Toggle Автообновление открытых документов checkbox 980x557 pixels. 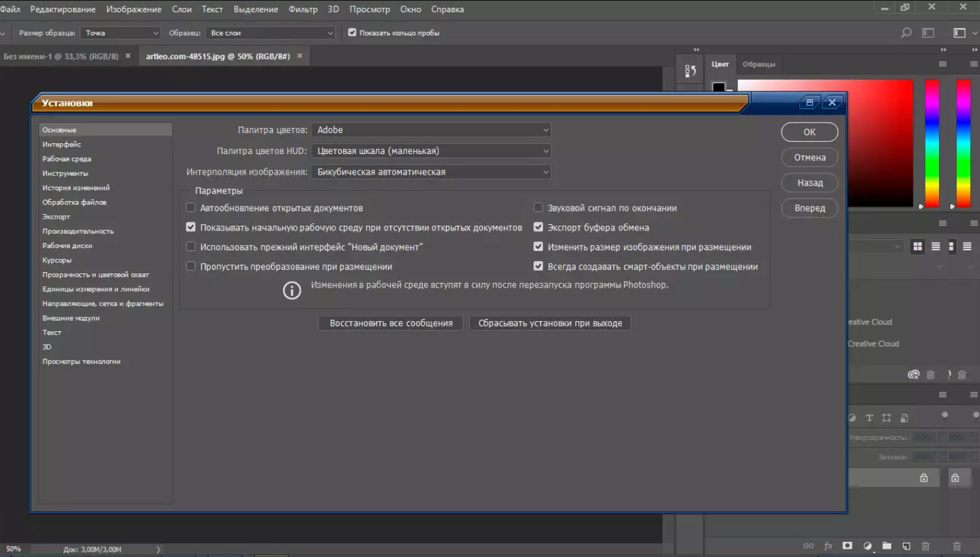(191, 208)
